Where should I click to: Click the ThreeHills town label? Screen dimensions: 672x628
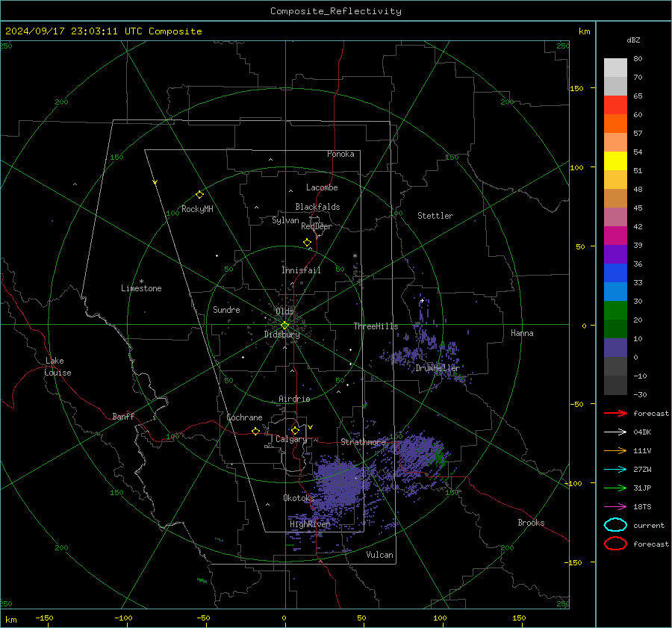(x=376, y=326)
